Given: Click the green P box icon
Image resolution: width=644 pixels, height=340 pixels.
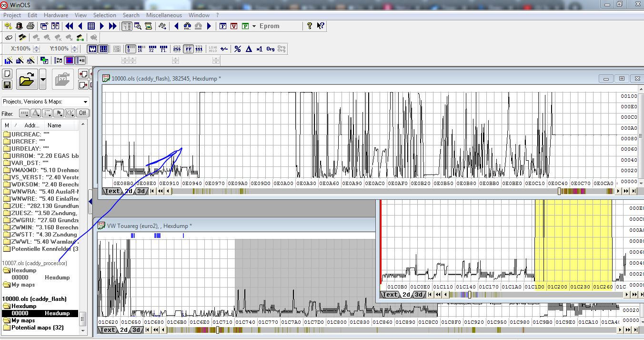Looking at the screenshot, I should (245, 26).
